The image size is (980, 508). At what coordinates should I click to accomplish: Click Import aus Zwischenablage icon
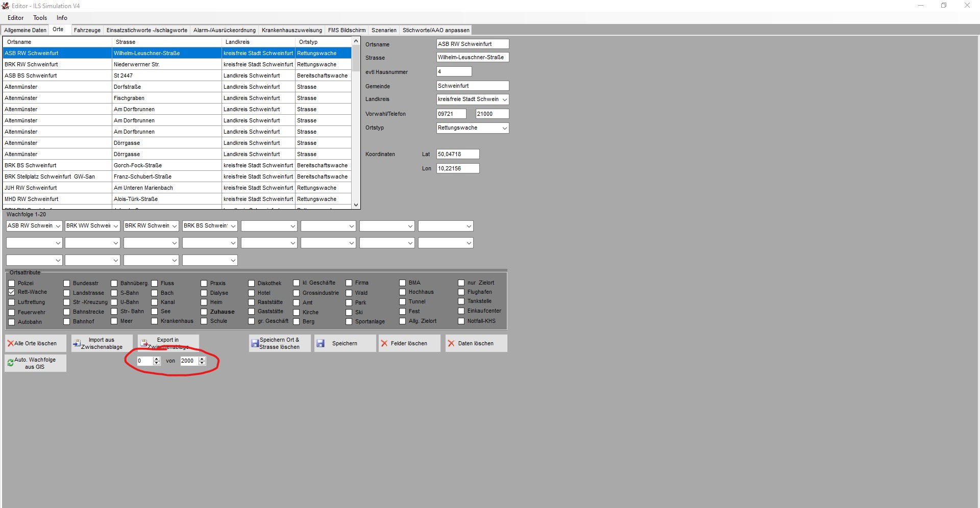(77, 343)
